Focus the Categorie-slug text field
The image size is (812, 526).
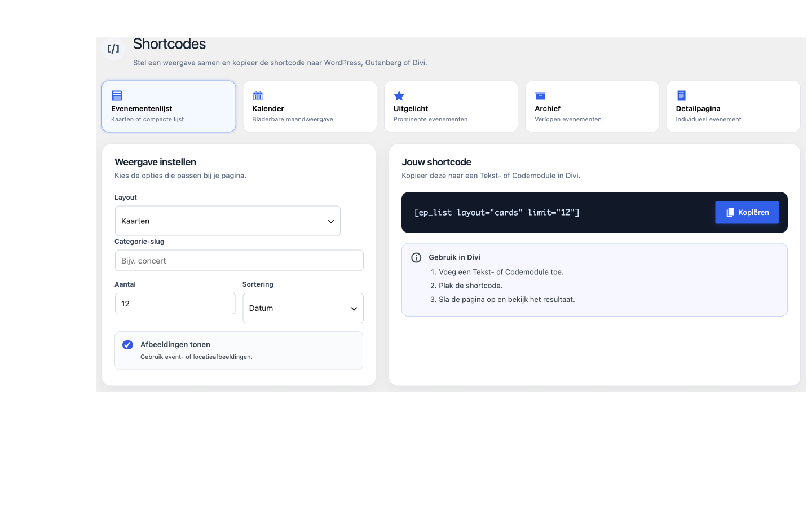(239, 261)
